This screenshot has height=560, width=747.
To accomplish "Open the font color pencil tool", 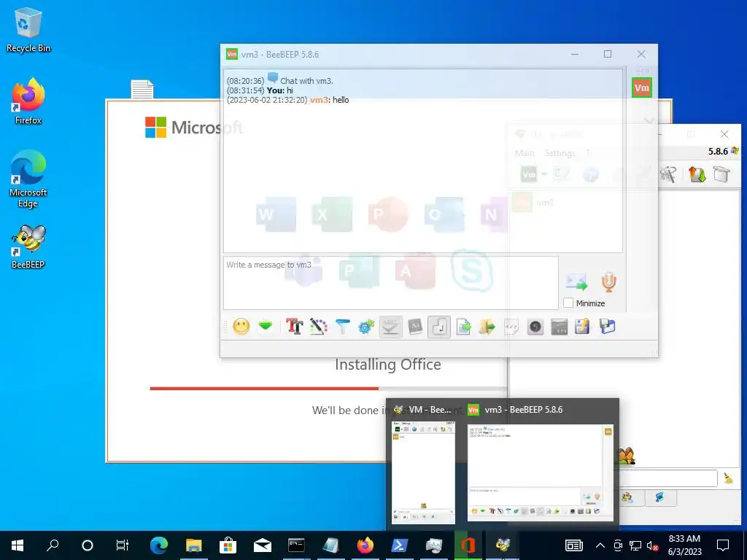I will (x=318, y=327).
